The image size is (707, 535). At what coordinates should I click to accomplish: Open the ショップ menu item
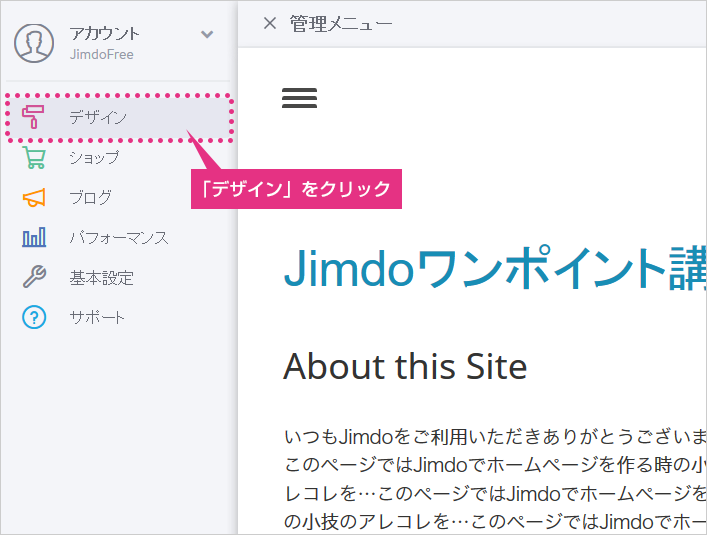(x=94, y=157)
